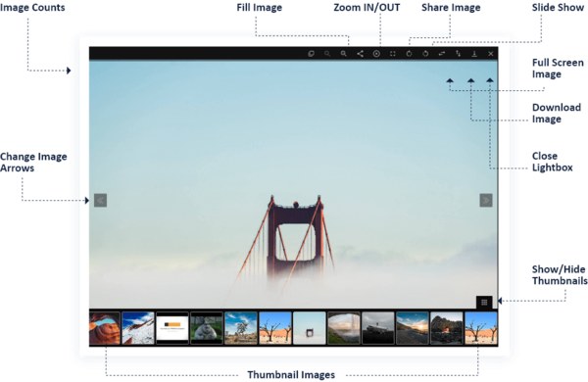Select the red canyon thumbnail
Screen dimensions: 588x382
[105, 328]
